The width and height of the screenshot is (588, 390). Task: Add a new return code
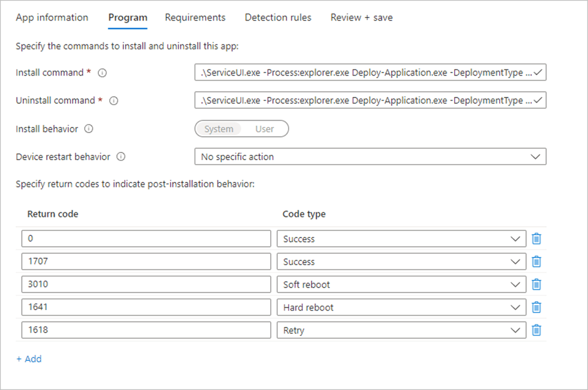tap(29, 359)
